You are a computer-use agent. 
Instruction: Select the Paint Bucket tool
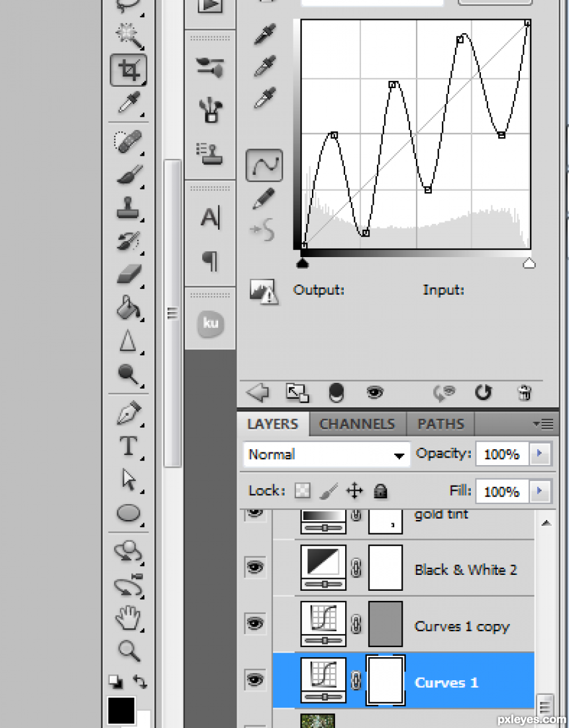click(x=129, y=308)
